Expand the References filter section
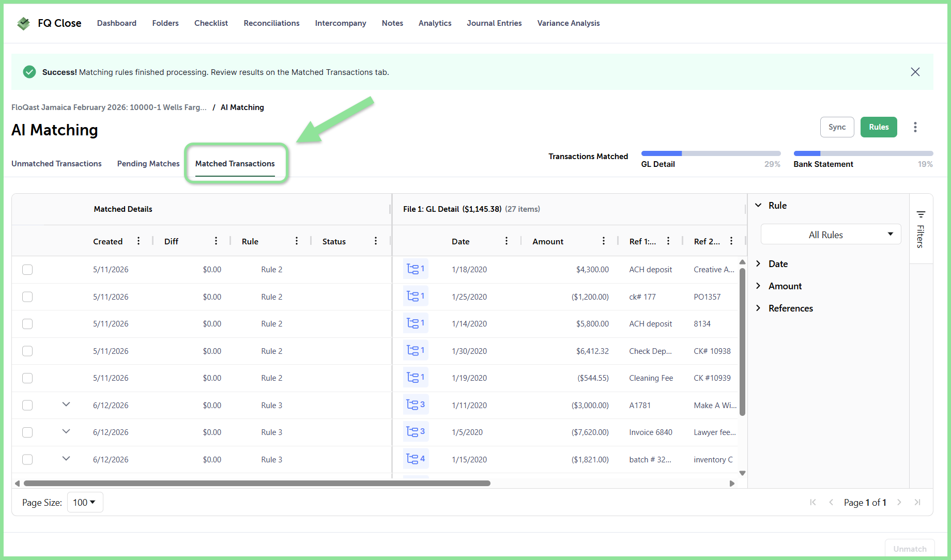Image resolution: width=951 pixels, height=560 pixels. click(x=758, y=308)
